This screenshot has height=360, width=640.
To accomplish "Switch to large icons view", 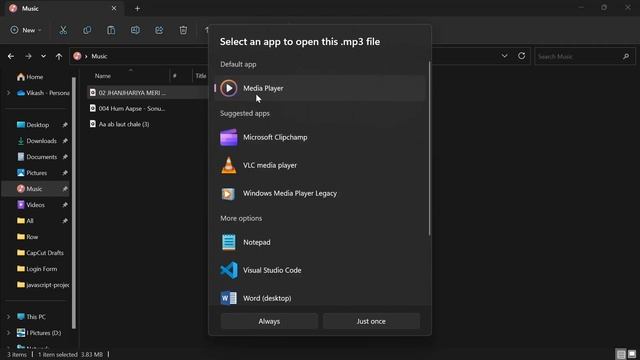I will [632, 354].
